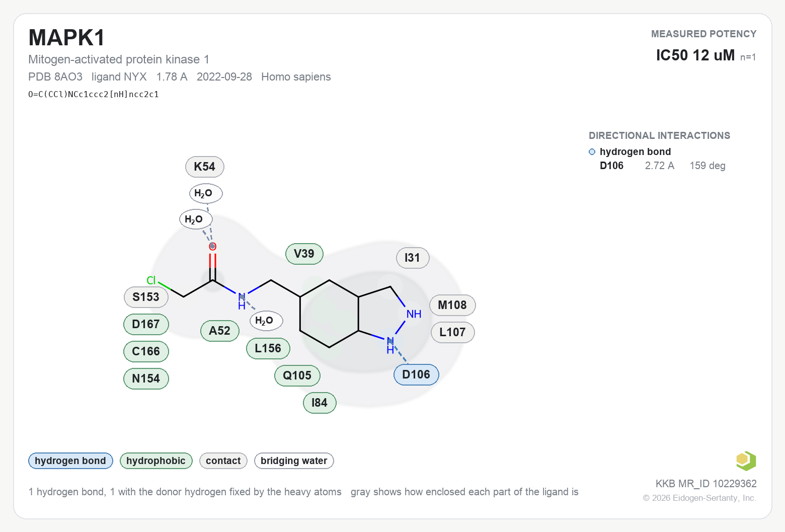The image size is (785, 532).
Task: Click the Q105 residue label
Action: 297,375
